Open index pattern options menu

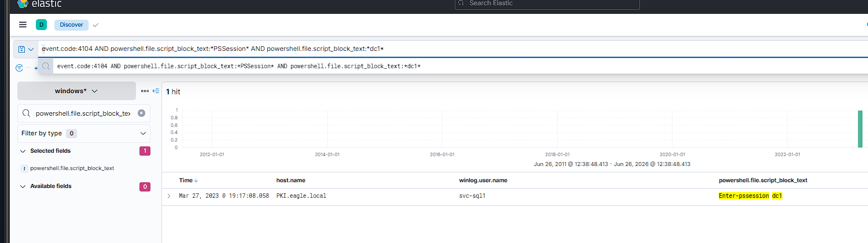(145, 91)
